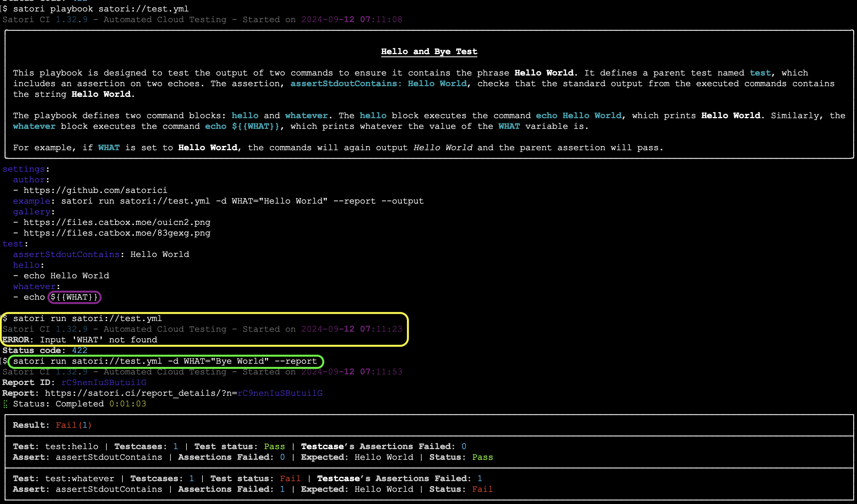This screenshot has width=857, height=504.
Task: Select the 'test' YAML key
Action: pyautogui.click(x=13, y=244)
